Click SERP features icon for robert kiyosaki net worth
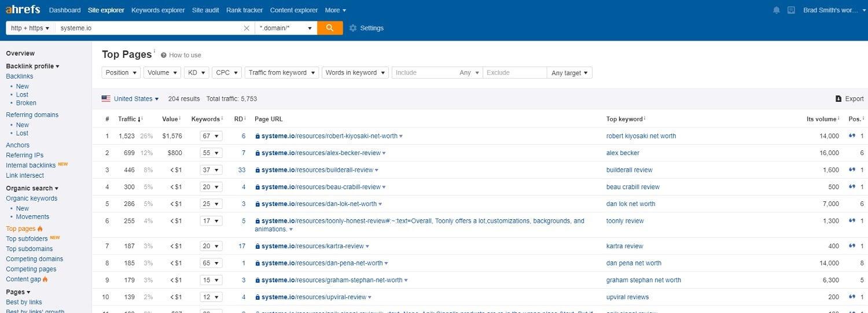 852,136
